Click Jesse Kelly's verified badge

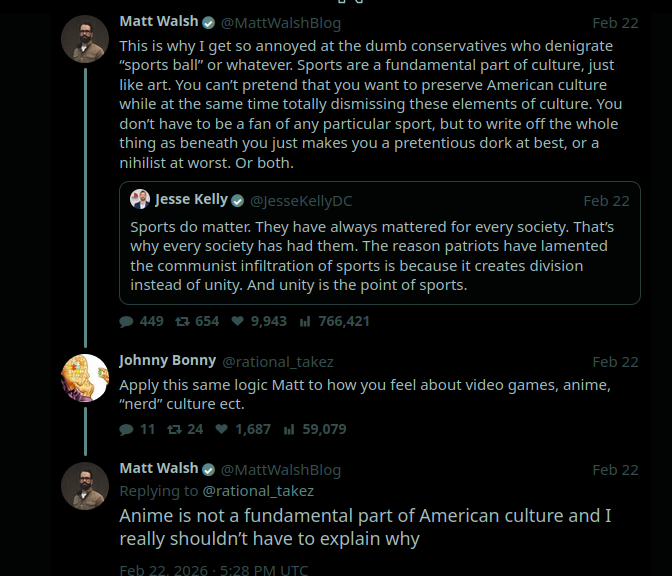pos(237,200)
